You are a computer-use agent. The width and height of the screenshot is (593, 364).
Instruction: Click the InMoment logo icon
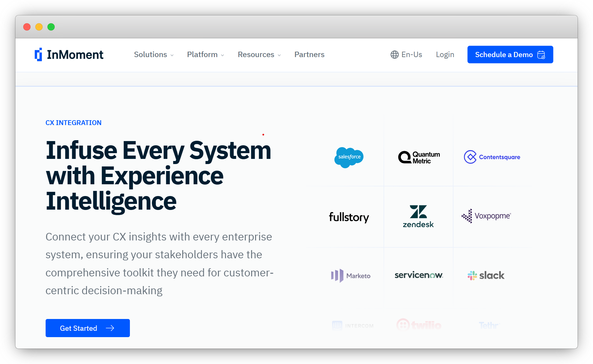[x=38, y=54]
